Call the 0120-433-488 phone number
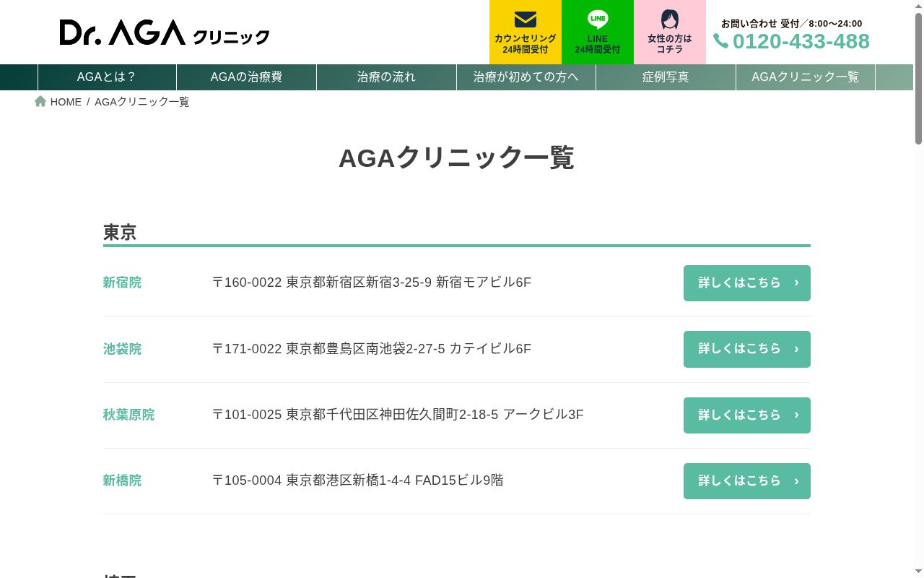 [x=801, y=41]
